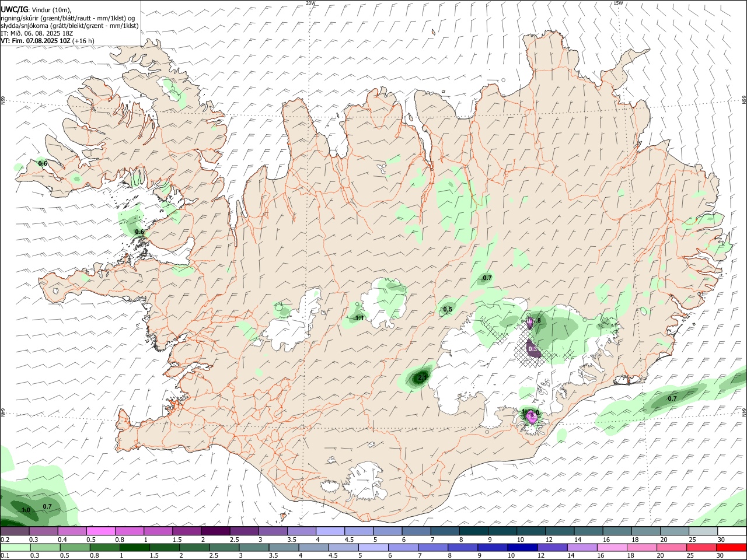The width and height of the screenshot is (747, 560).
Task: Pick the 0.3 light green swatch in the bottom legend row
Action: point(45,547)
